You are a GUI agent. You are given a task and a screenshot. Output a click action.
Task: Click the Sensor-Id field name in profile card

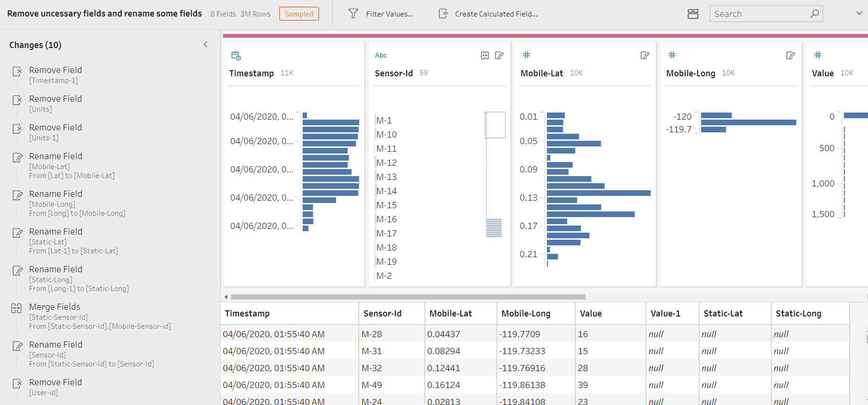[394, 73]
